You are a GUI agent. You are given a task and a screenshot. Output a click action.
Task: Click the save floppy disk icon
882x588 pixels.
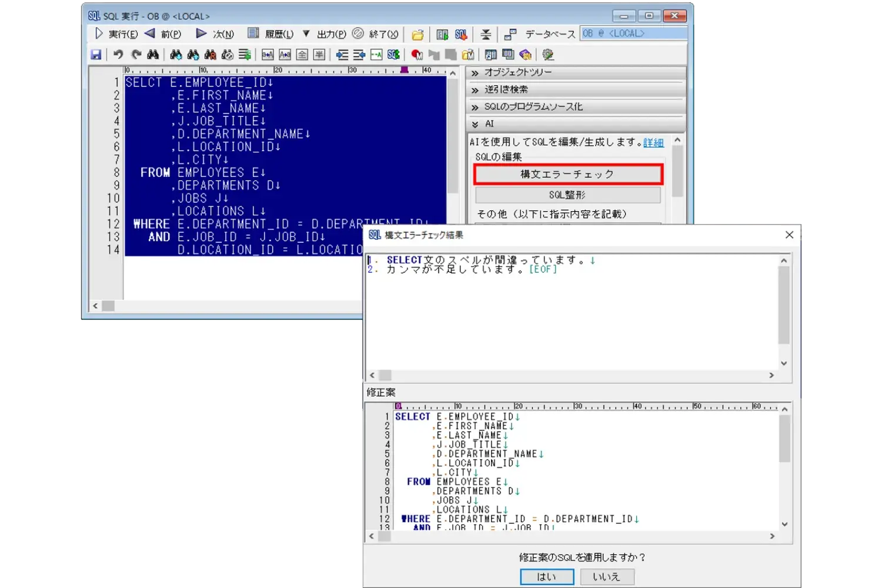pos(96,55)
